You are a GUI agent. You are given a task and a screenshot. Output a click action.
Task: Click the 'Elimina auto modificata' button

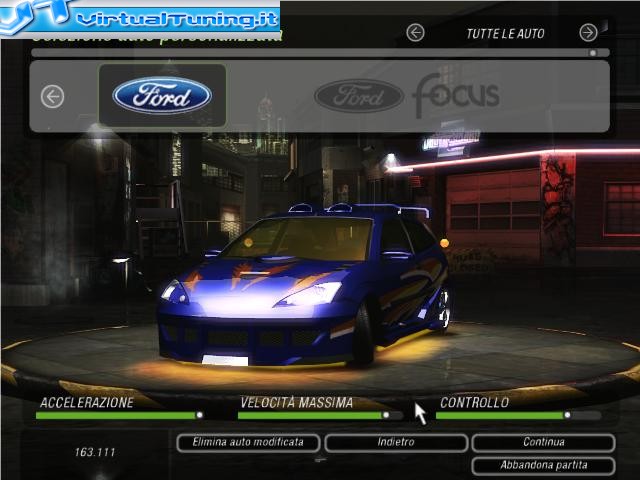pos(248,442)
